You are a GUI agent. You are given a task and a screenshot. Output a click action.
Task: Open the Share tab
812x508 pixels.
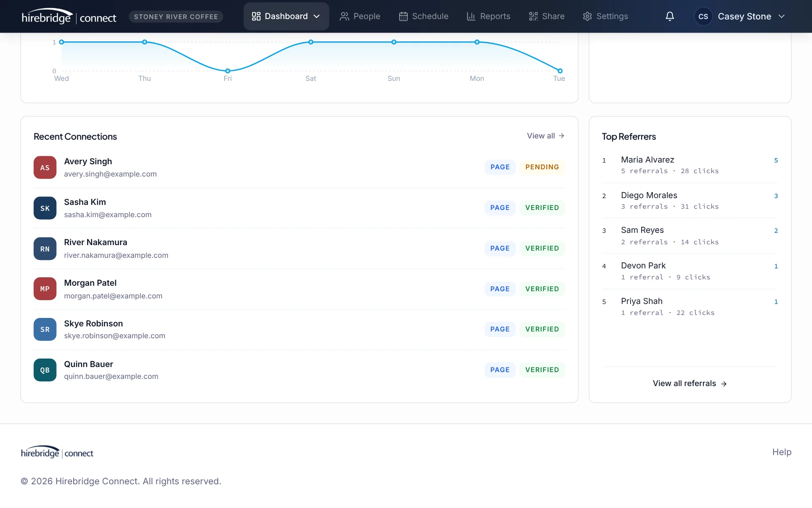point(546,17)
